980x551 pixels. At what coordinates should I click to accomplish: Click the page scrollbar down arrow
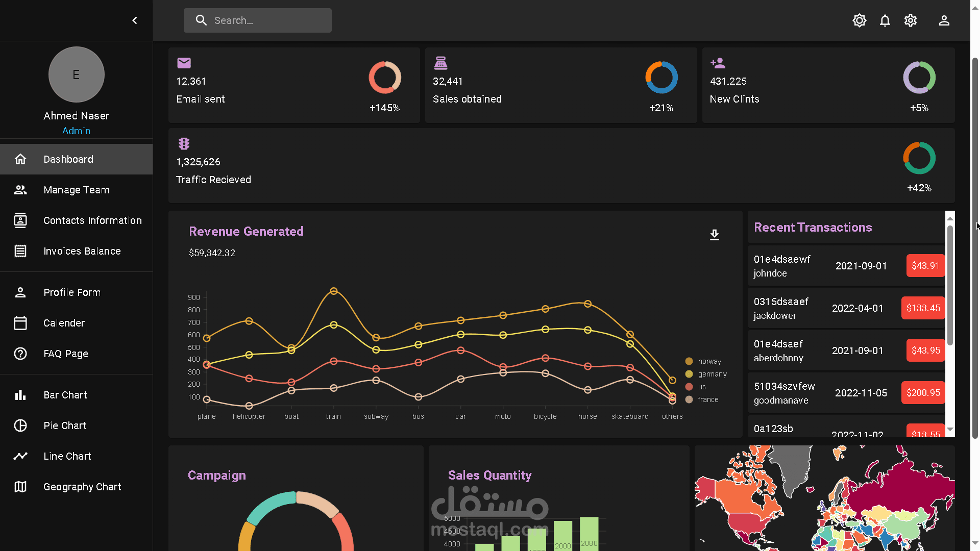(x=975, y=543)
